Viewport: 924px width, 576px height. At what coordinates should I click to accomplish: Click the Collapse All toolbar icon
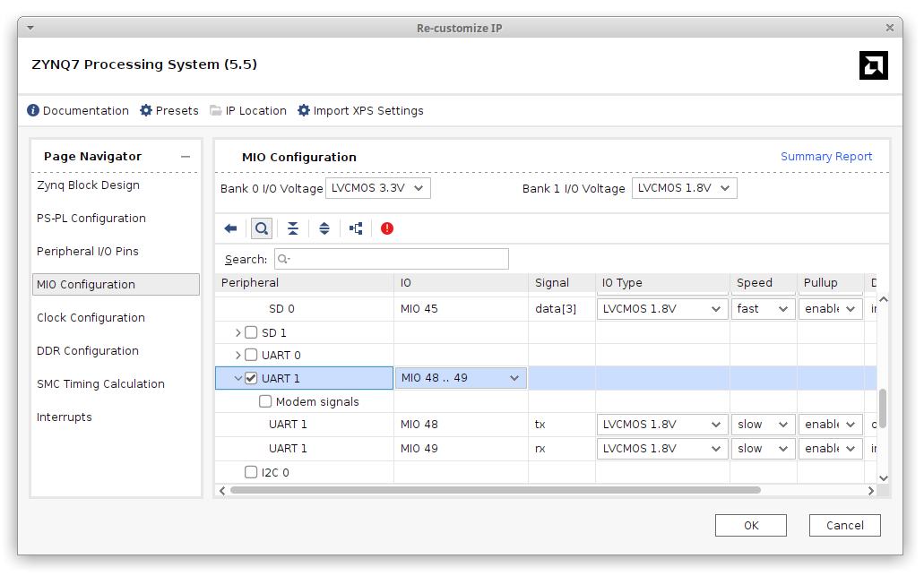[x=293, y=228]
